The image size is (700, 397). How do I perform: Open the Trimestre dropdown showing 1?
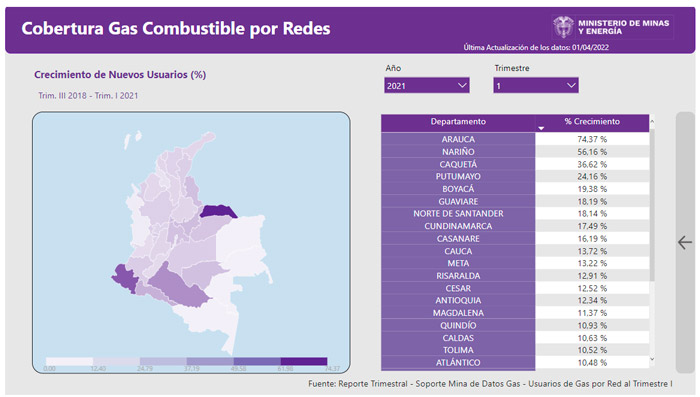pos(536,85)
